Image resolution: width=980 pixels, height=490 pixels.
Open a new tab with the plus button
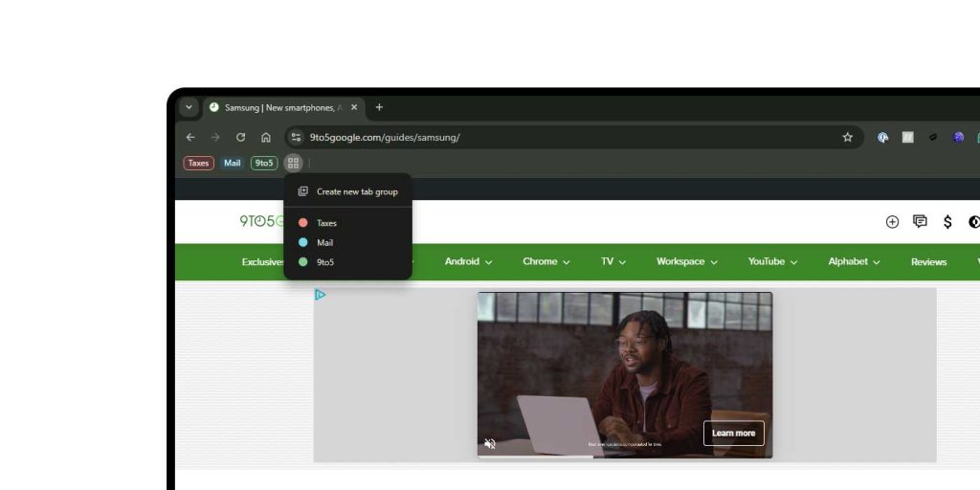coord(379,107)
